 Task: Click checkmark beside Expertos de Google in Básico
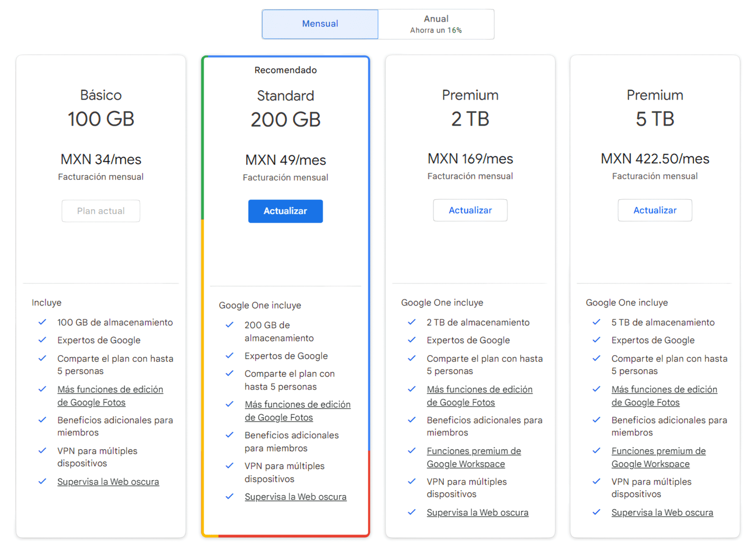[x=42, y=340]
